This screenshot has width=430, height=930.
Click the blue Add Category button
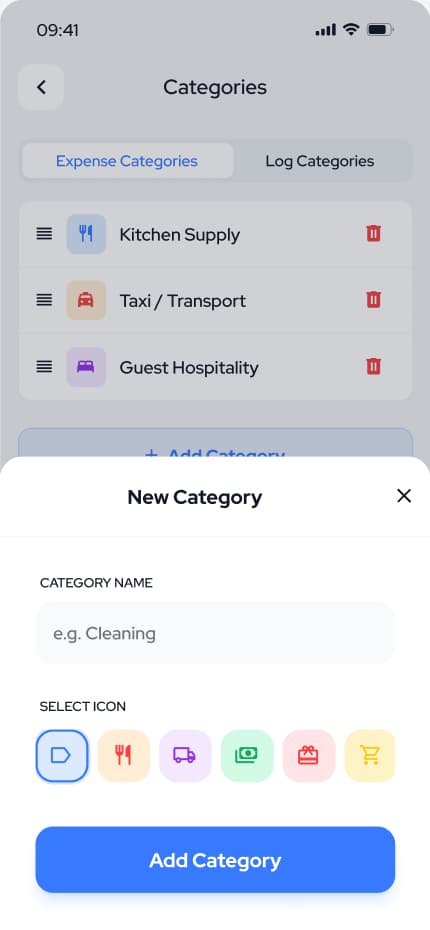point(215,859)
